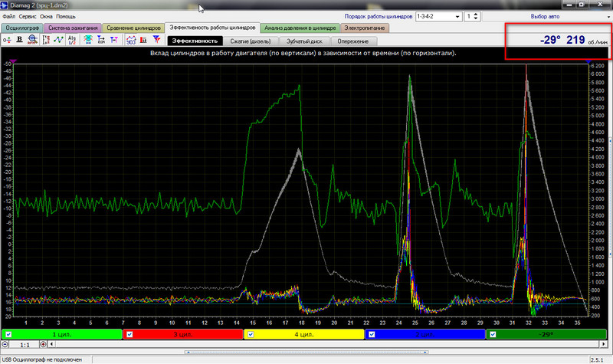The height and width of the screenshot is (364, 613).
Task: Click the horizontal scrollbar left arrow
Action: (51, 344)
